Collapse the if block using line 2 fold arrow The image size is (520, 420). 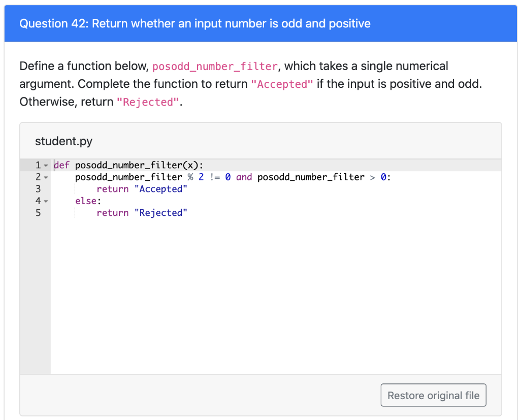[x=45, y=177]
